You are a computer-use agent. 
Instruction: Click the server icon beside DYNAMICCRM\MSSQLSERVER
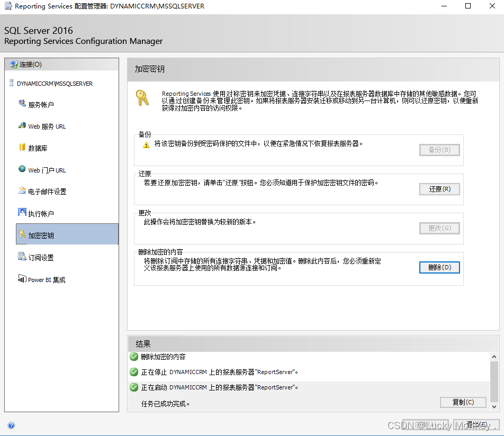pyautogui.click(x=11, y=83)
